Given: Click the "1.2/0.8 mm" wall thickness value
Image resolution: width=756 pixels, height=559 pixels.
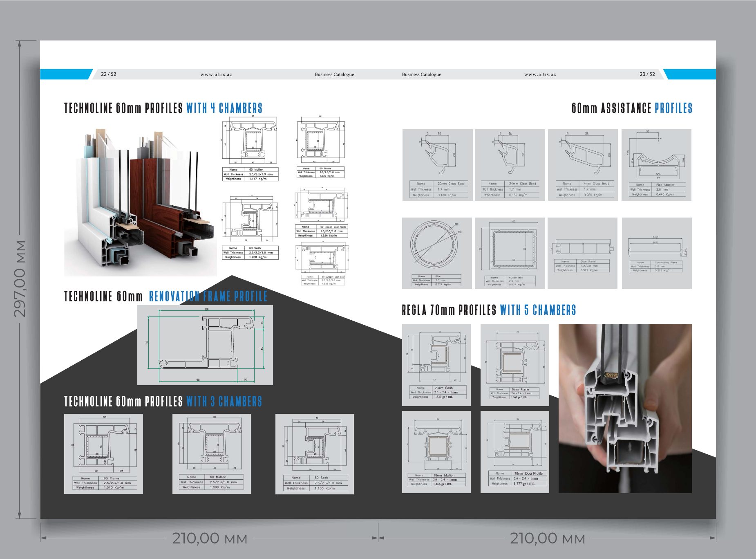Looking at the screenshot, I should 589,265.
